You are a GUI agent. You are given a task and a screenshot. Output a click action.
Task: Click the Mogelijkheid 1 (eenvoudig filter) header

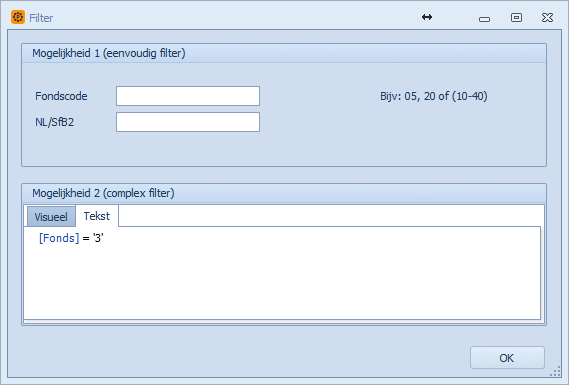109,53
